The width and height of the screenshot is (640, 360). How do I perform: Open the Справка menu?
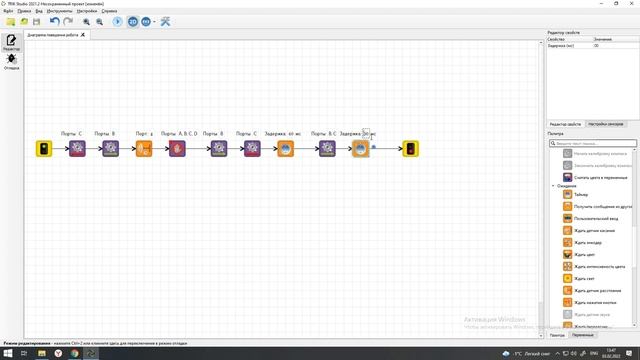coord(109,11)
